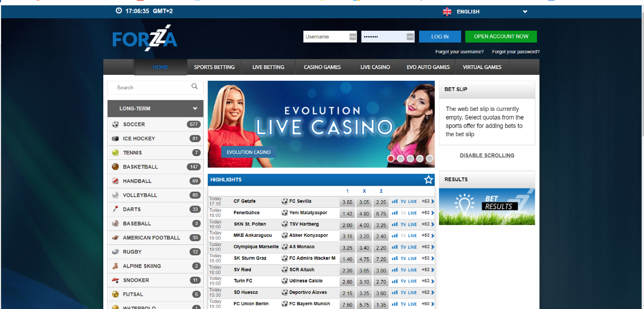
Task: Click the Forgot your password link
Action: coord(515,52)
